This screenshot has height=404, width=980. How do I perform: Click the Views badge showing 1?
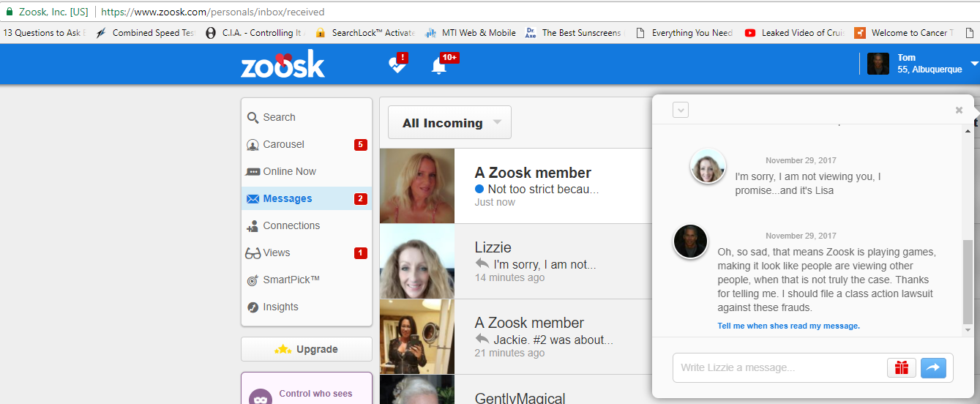pyautogui.click(x=360, y=252)
